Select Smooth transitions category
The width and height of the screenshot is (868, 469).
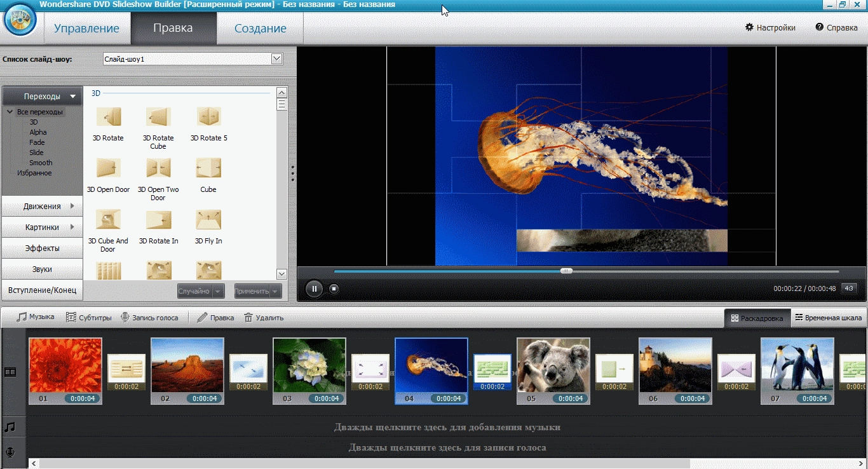point(41,163)
